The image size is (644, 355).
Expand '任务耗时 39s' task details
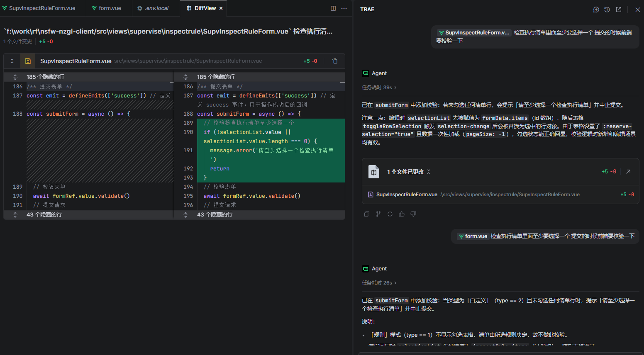coord(379,88)
